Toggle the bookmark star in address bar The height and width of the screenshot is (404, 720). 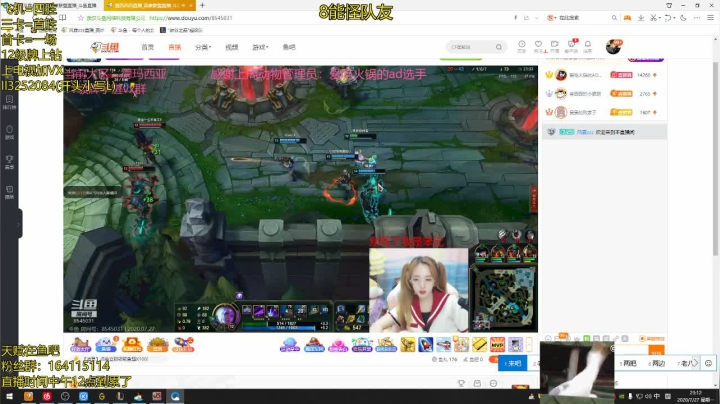tap(81, 18)
